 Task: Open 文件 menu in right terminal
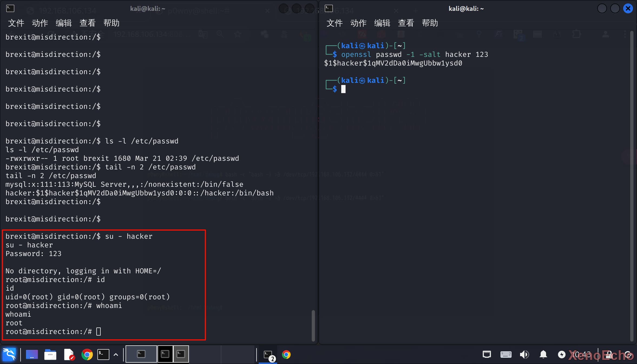tap(334, 23)
